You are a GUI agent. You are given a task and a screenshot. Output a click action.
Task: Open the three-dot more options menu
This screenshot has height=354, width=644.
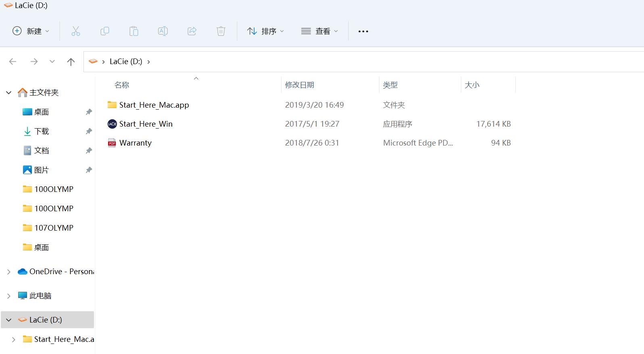tap(363, 31)
